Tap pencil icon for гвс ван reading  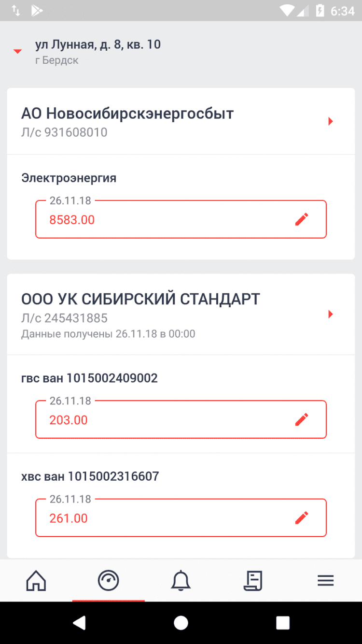(x=302, y=419)
